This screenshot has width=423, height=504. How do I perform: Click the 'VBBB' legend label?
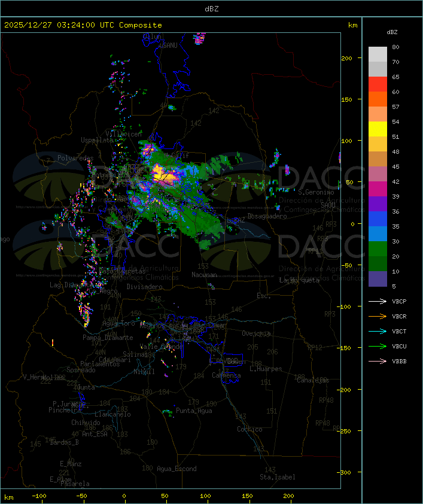click(x=399, y=361)
